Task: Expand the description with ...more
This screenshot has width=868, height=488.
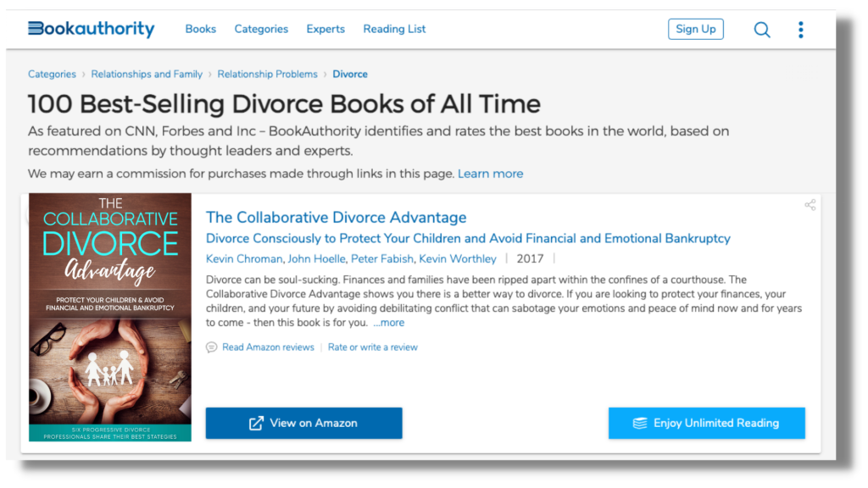Action: pyautogui.click(x=389, y=323)
